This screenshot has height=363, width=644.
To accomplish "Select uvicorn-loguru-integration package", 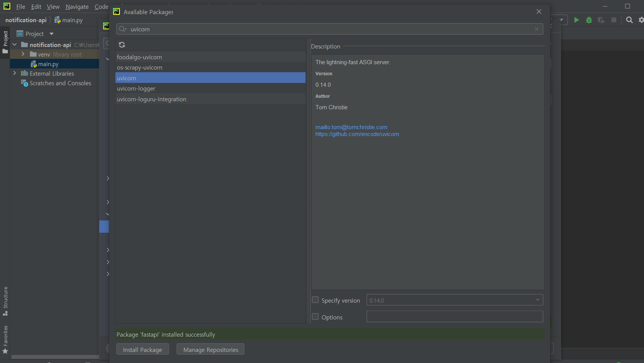I will 210,99.
